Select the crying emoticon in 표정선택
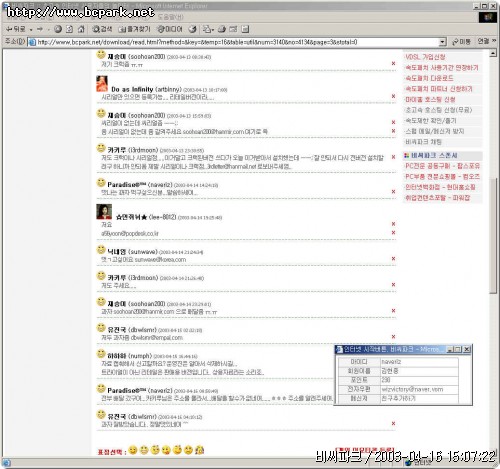 [x=200, y=450]
